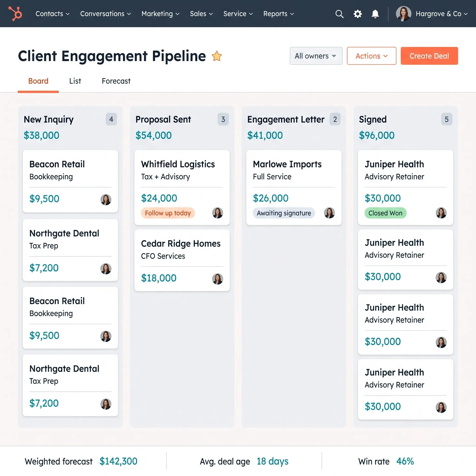The height and width of the screenshot is (476, 476).
Task: Click the CFO Services subtitle
Action: pos(163,256)
